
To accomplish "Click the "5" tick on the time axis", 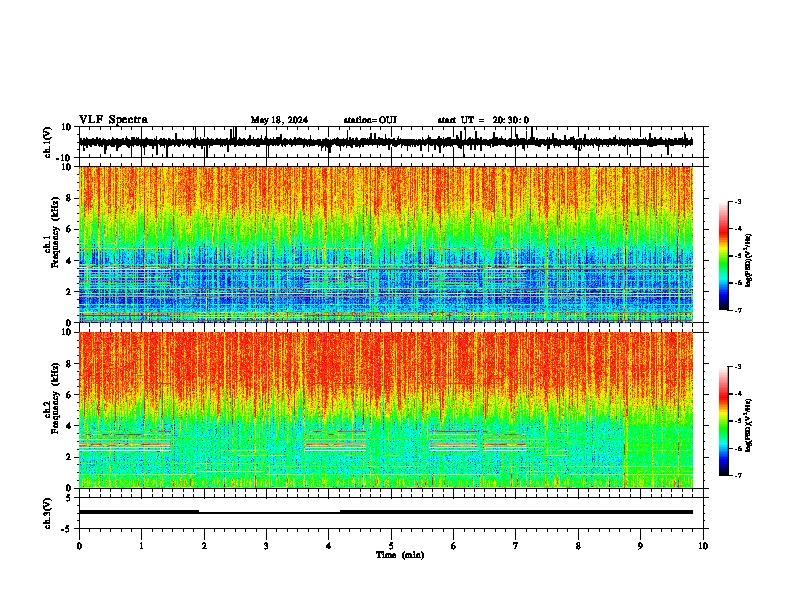I will point(391,546).
